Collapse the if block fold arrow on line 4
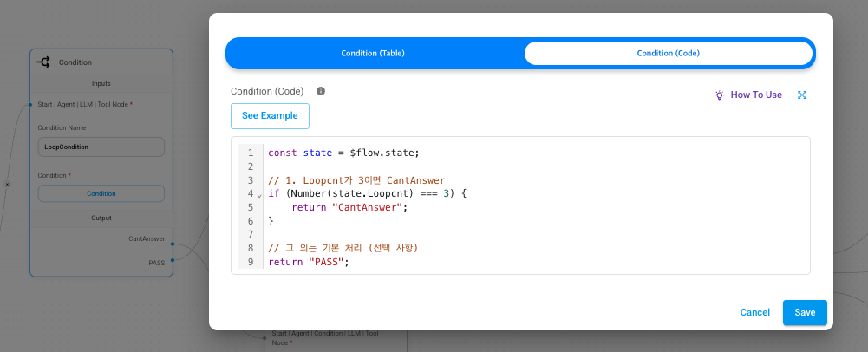 [258, 195]
